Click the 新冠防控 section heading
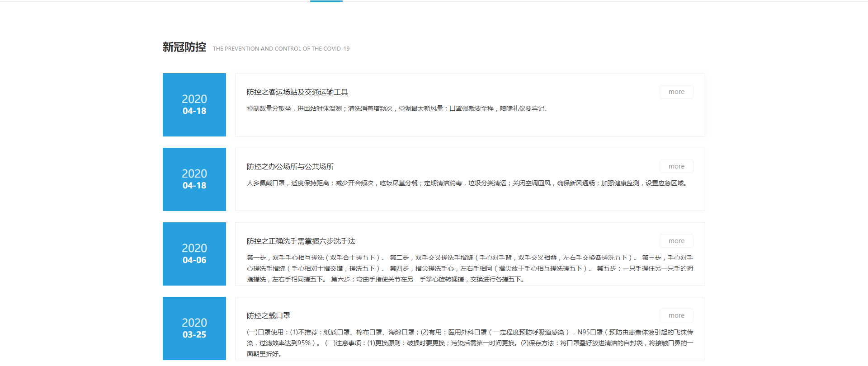868x366 pixels. [x=184, y=47]
